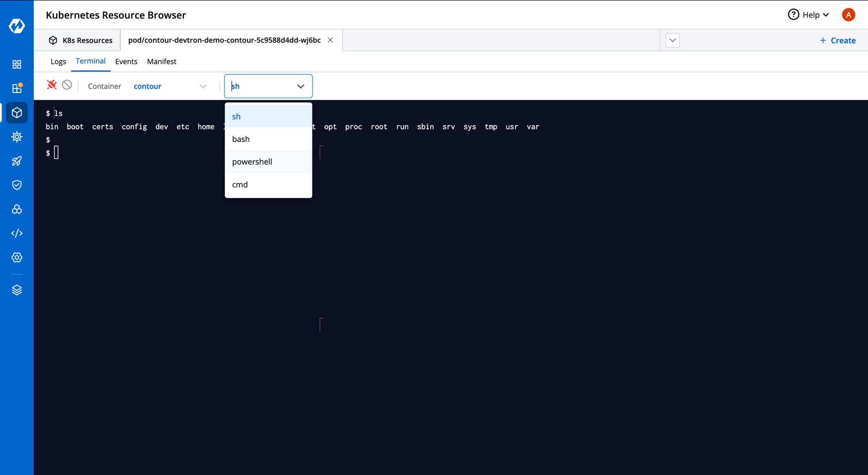868x475 pixels.
Task: Open the stack layers icon in sidebar
Action: point(16,290)
